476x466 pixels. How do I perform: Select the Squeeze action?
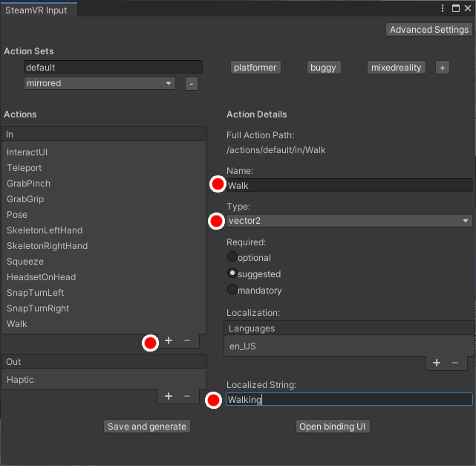coord(104,262)
